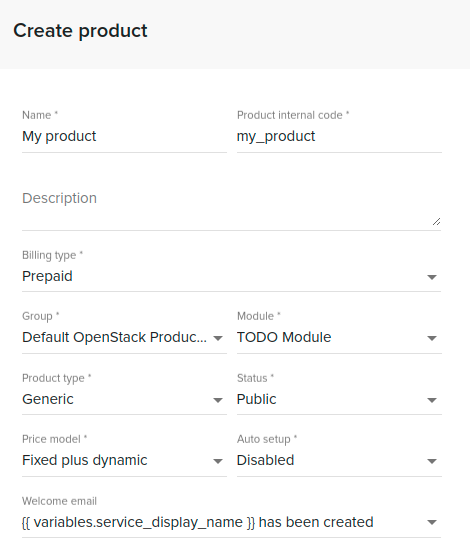This screenshot has height=549, width=470.
Task: Expand the Welcome email dropdown arrow
Action: coord(432,522)
